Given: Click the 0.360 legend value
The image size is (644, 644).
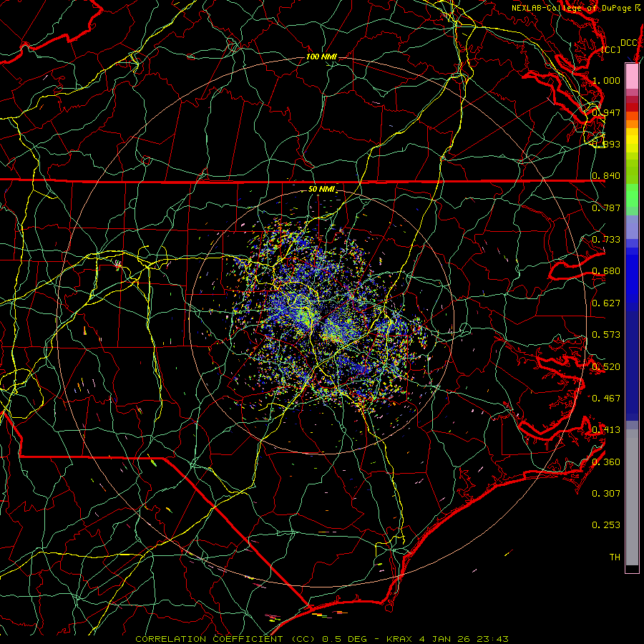Looking at the screenshot, I should (x=606, y=462).
